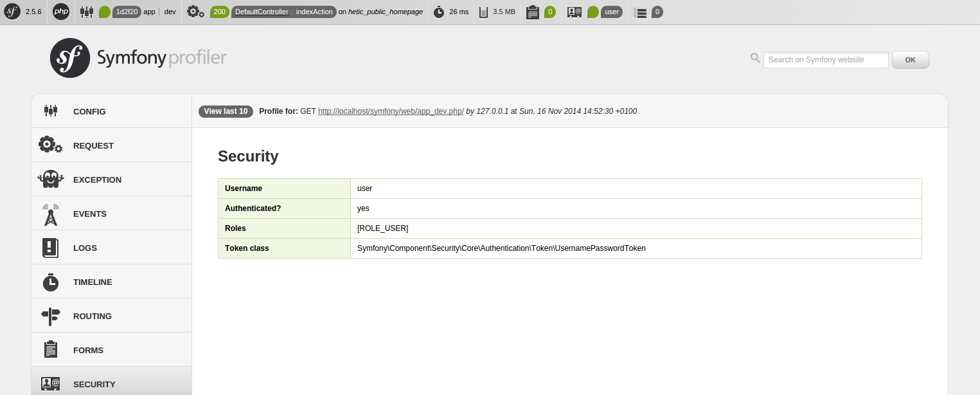Click the Request gears sidebar icon

tap(51, 145)
